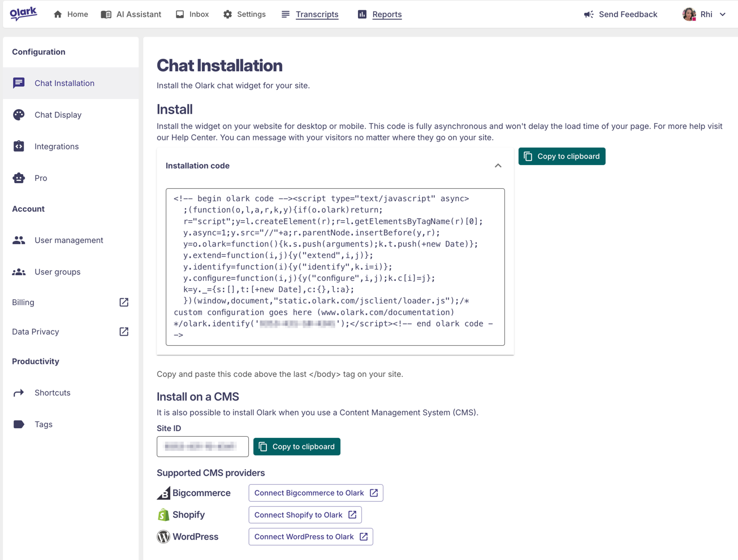Image resolution: width=738 pixels, height=560 pixels.
Task: Click the Integrations code icon
Action: [x=19, y=146]
